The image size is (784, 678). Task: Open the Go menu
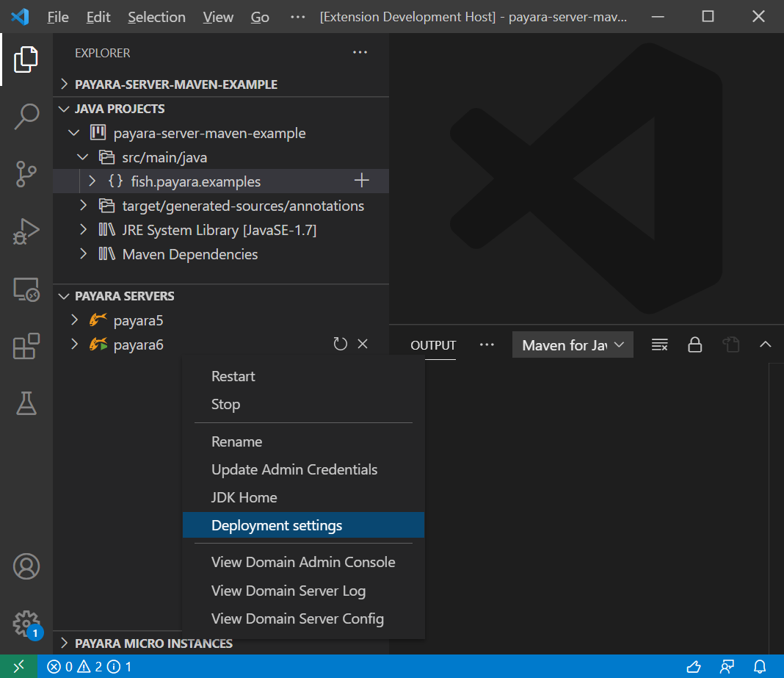(260, 17)
